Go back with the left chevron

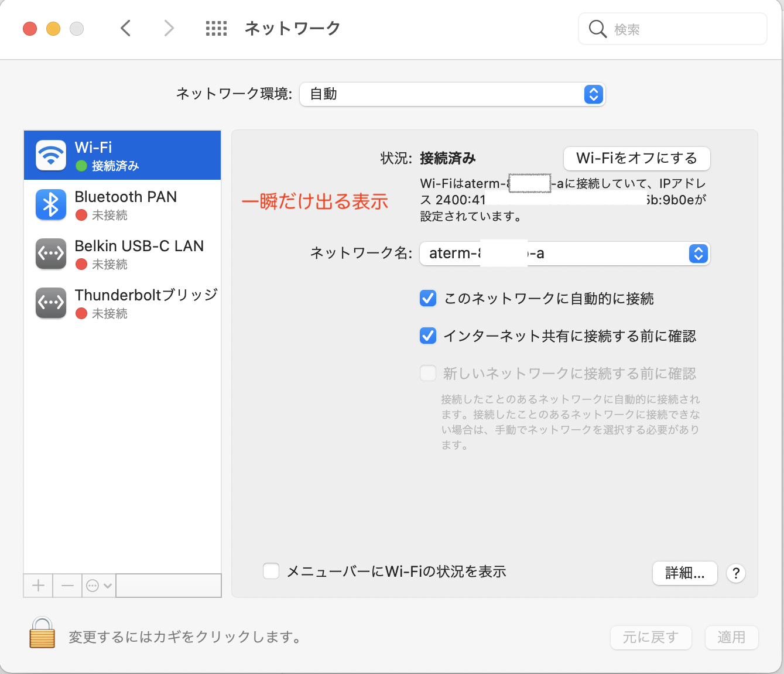[x=125, y=28]
